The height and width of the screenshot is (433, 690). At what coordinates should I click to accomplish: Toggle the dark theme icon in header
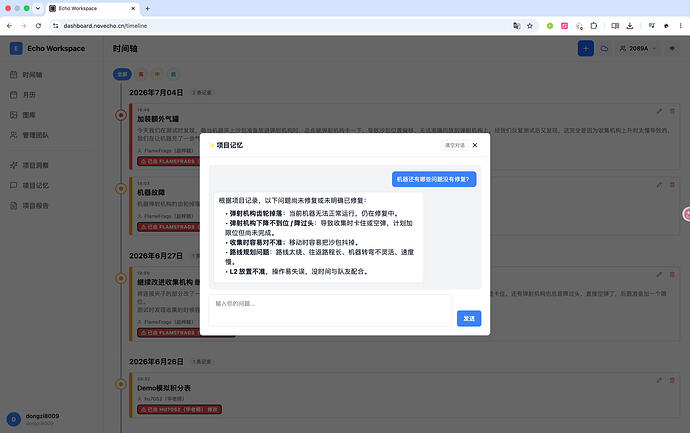tap(672, 48)
